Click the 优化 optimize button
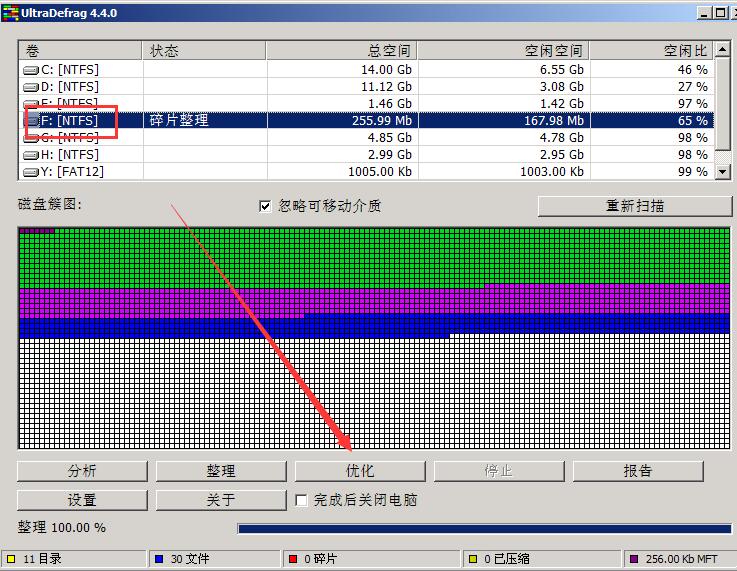 click(360, 471)
